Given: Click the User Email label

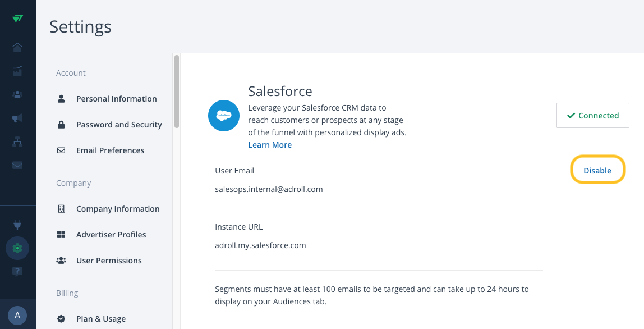Looking at the screenshot, I should coord(234,171).
